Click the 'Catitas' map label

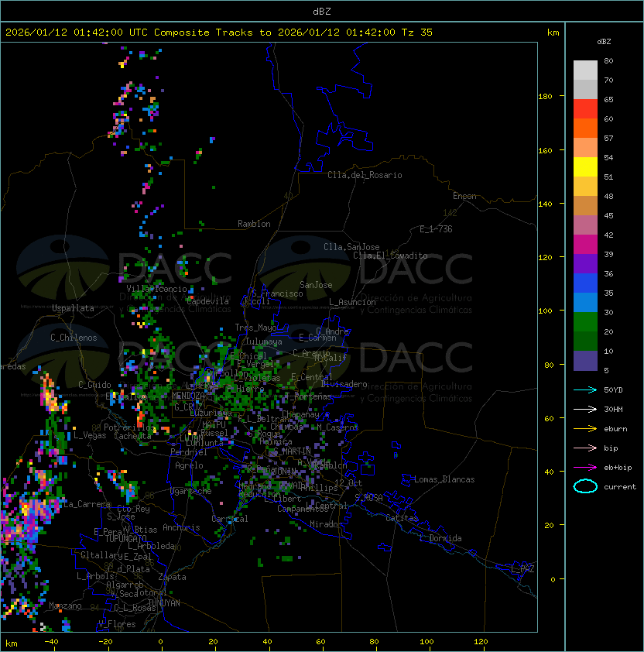402,518
